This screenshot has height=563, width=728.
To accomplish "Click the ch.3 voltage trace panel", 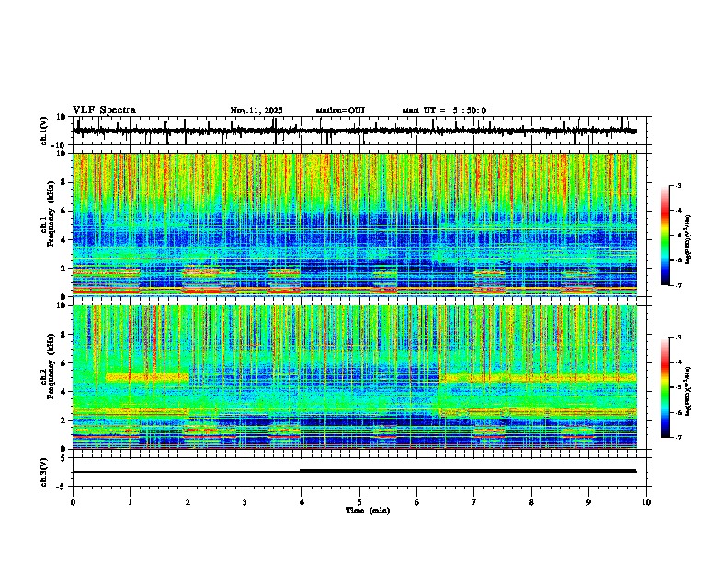I will [x=361, y=472].
